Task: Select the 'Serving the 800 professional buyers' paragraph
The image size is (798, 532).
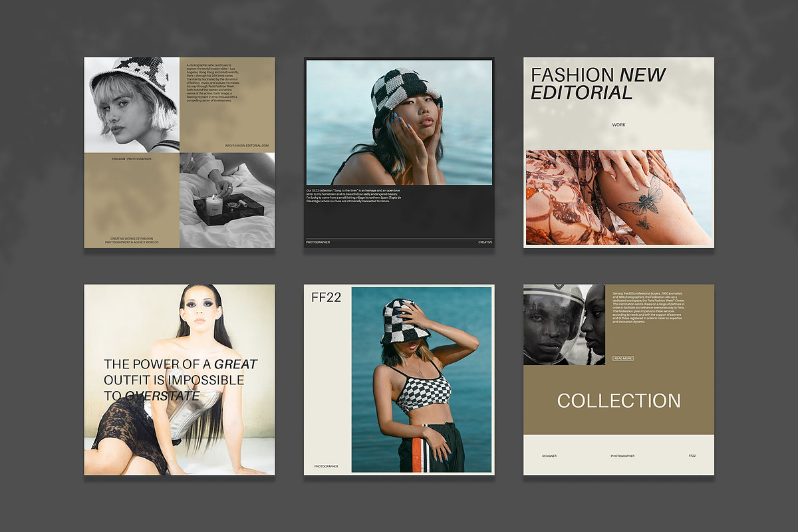Action: (x=648, y=307)
